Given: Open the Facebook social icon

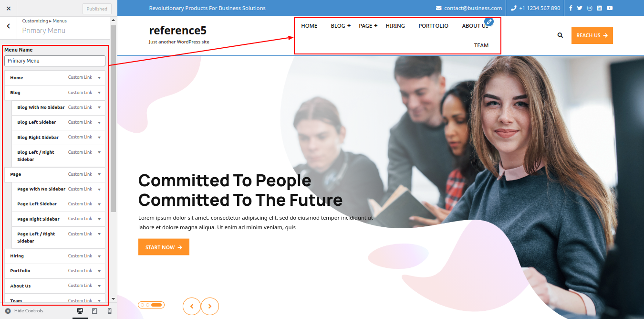Looking at the screenshot, I should click(571, 8).
